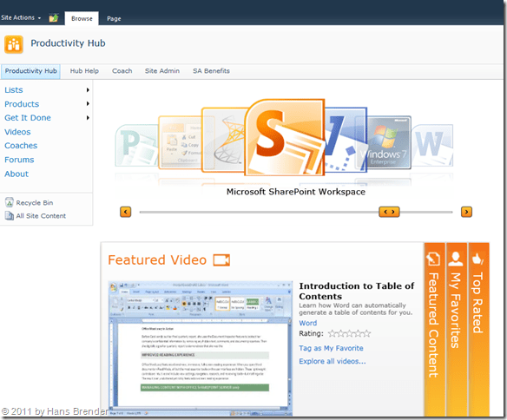This screenshot has width=507, height=420.
Task: Open the Forums sidebar link
Action: pyautogui.click(x=19, y=160)
